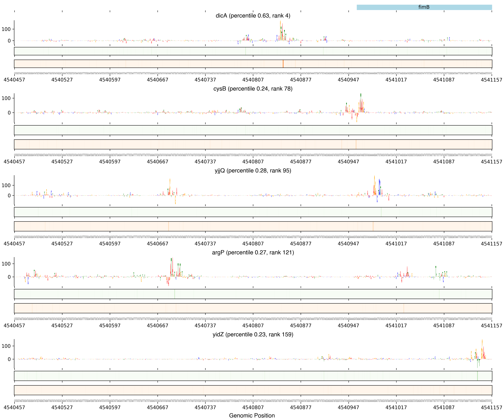Click the cysB panel title
504x420 pixels.
pyautogui.click(x=253, y=89)
